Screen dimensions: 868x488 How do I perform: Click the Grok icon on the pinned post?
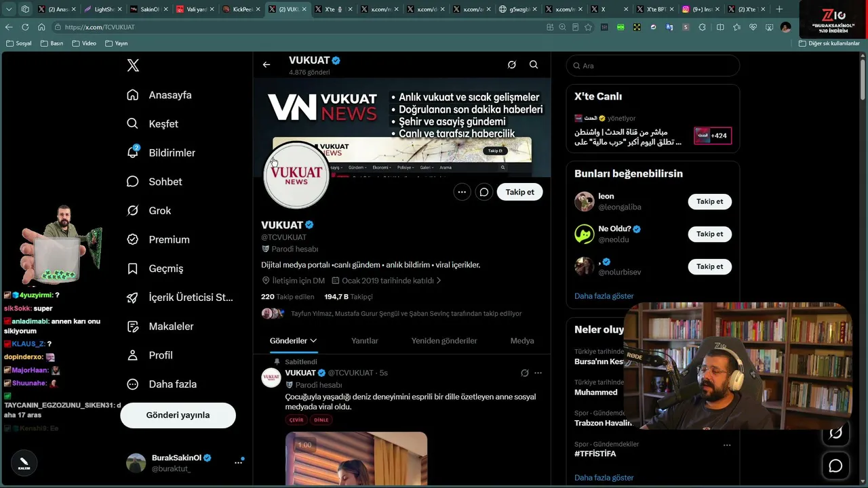point(524,373)
